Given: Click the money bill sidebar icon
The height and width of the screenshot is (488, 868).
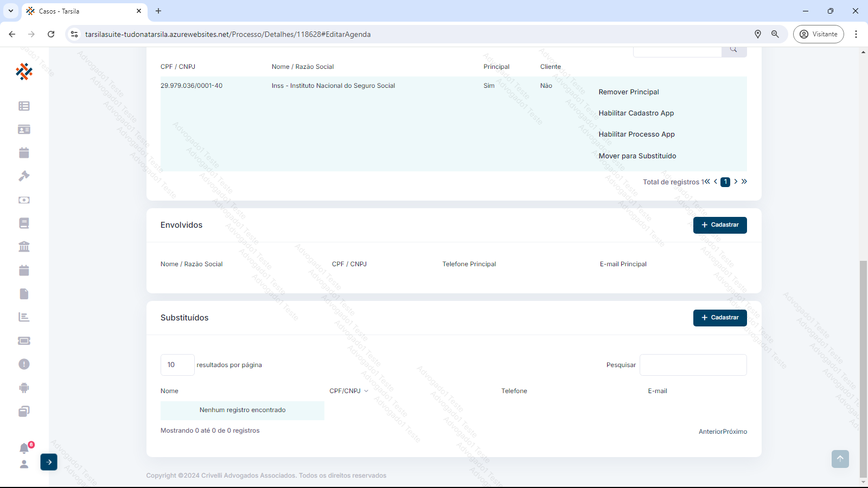Looking at the screenshot, I should [x=24, y=200].
